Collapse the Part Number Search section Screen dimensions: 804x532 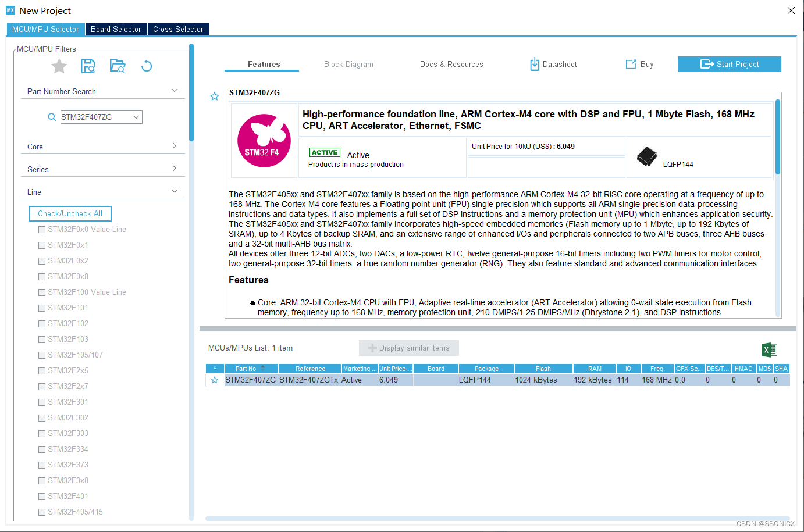tap(175, 91)
